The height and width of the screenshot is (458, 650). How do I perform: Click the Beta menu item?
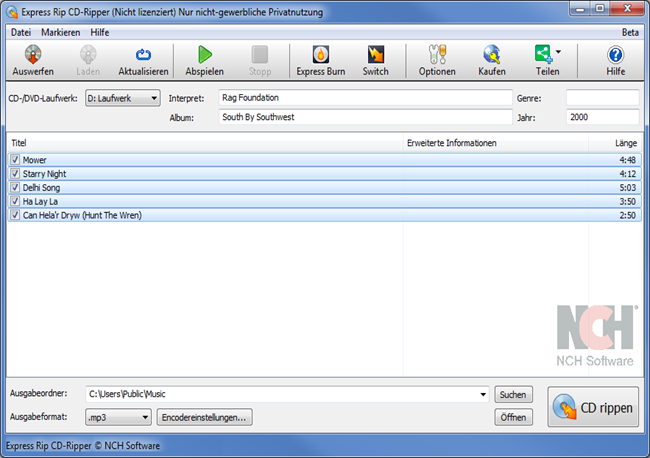[630, 32]
